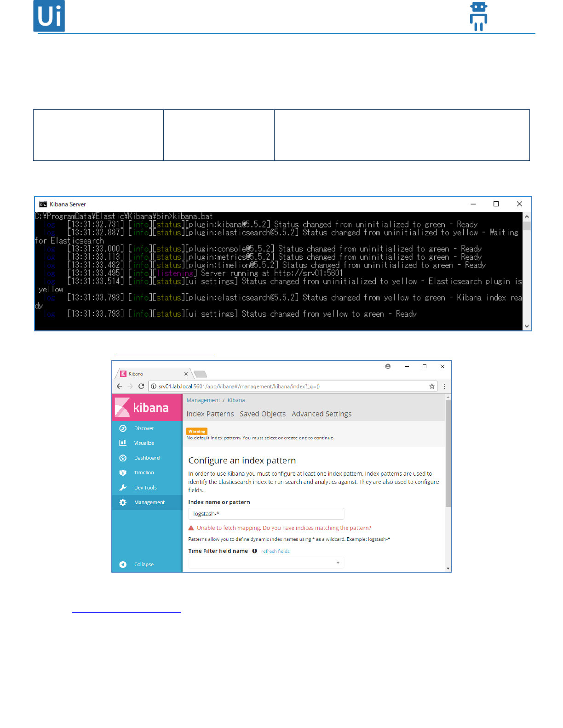This screenshot has width=563, height=728.
Task: Click the console scrollbar down arrow
Action: (527, 326)
